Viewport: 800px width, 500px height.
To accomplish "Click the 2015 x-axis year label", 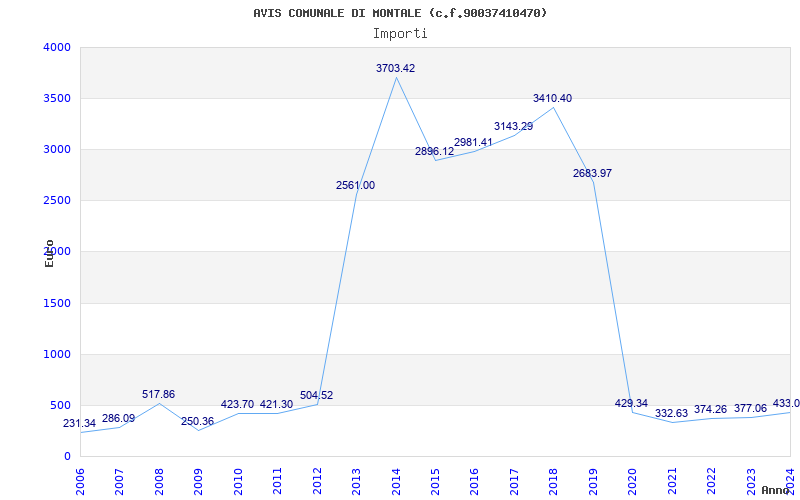I will tap(435, 481).
